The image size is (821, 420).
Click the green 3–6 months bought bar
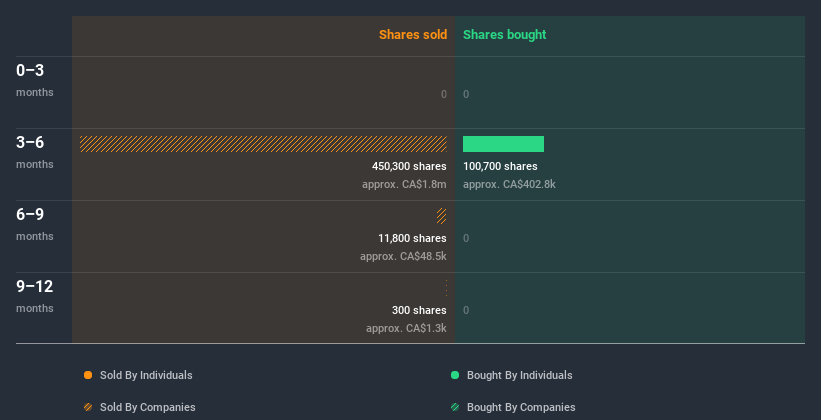point(503,144)
